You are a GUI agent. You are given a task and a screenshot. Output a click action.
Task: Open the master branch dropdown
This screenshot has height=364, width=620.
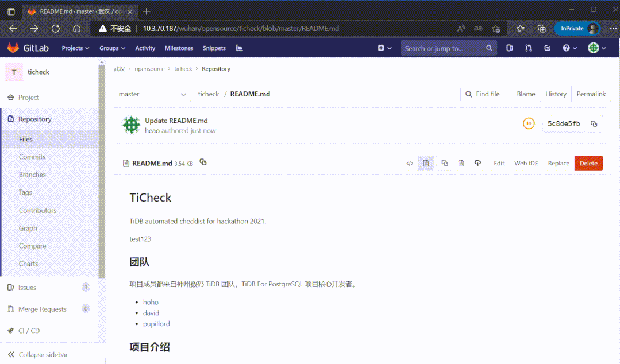pyautogui.click(x=152, y=94)
